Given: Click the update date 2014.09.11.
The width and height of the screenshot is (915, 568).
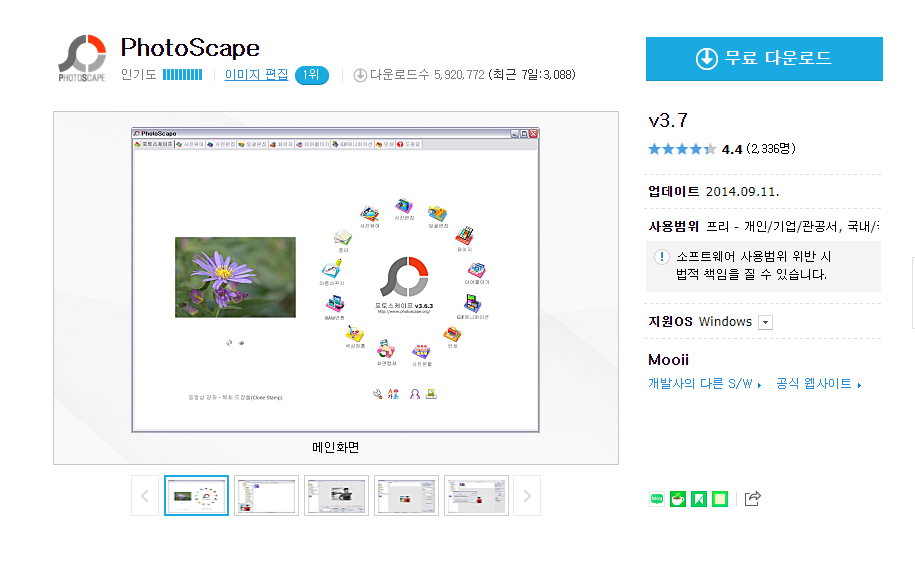Looking at the screenshot, I should tap(742, 191).
